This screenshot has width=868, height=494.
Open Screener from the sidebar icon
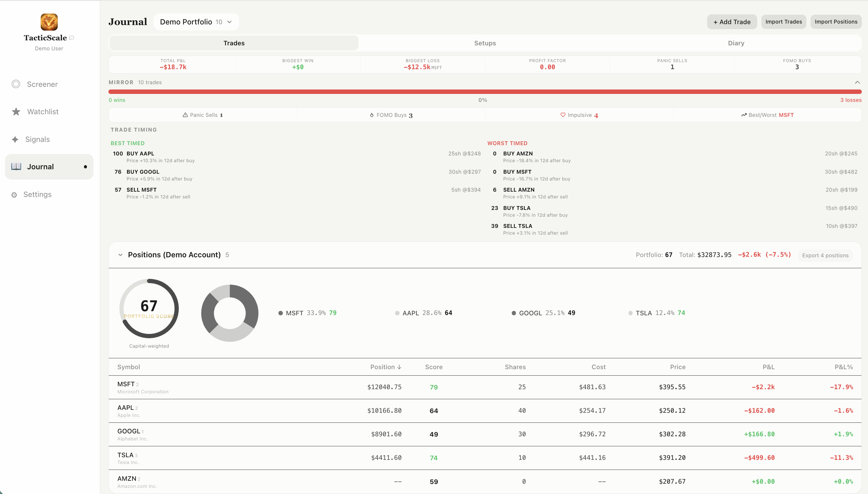tap(16, 84)
